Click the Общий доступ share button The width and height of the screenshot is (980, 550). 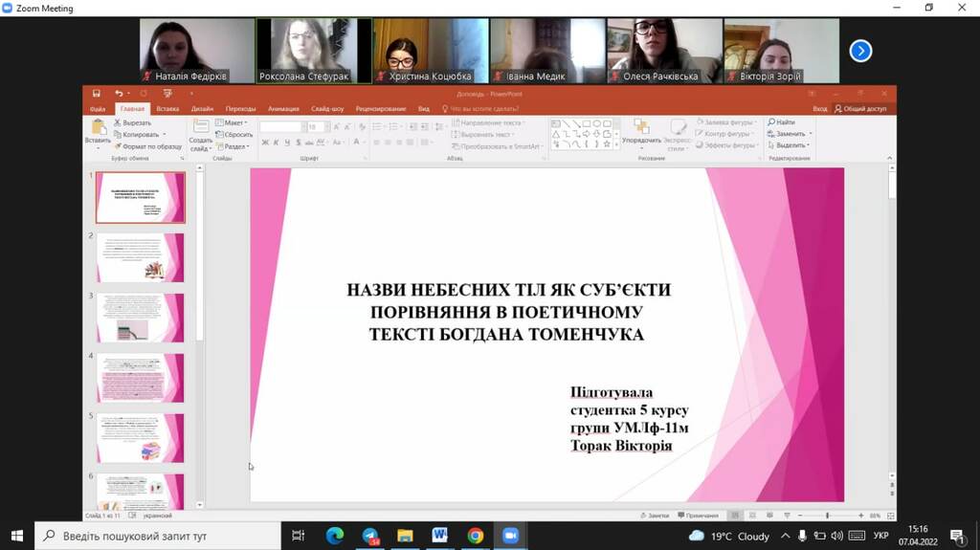tap(860, 109)
